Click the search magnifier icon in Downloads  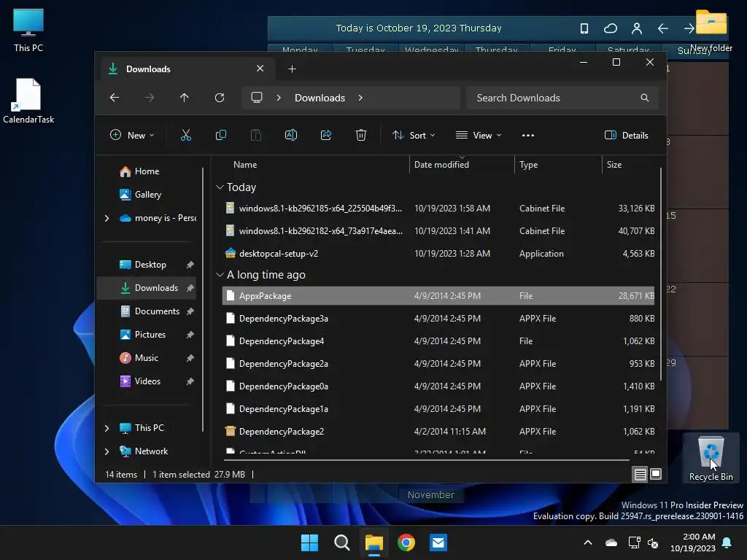645,98
